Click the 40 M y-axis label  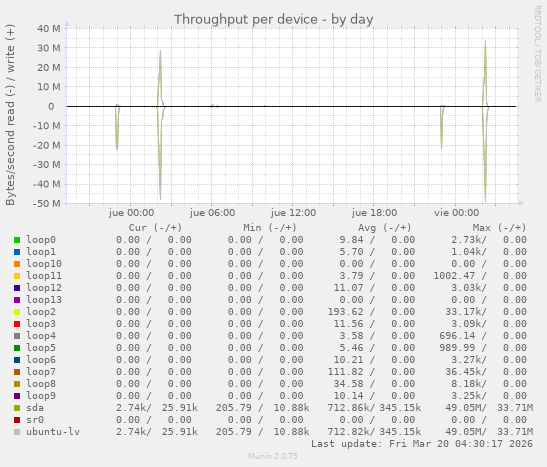49,28
